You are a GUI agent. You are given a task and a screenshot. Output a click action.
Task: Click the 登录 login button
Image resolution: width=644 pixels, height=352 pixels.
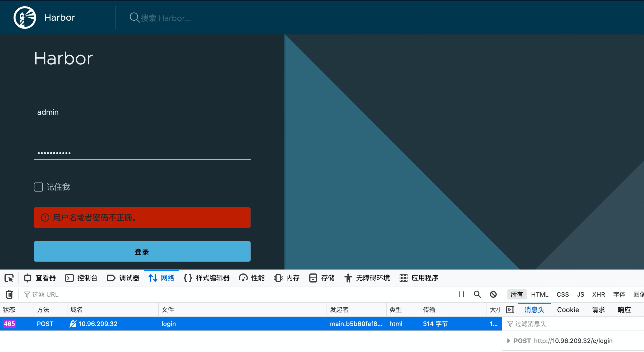point(142,251)
